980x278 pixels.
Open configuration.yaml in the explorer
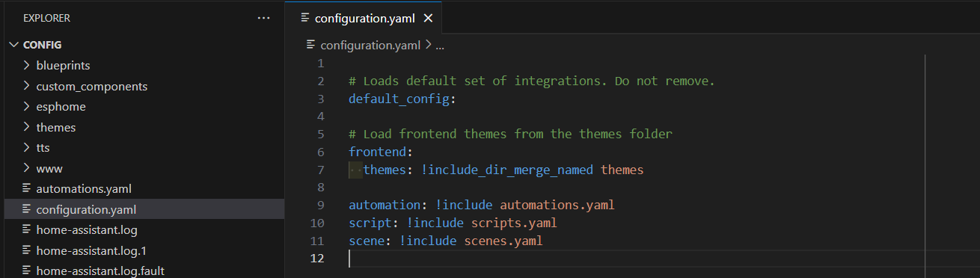[x=86, y=209]
